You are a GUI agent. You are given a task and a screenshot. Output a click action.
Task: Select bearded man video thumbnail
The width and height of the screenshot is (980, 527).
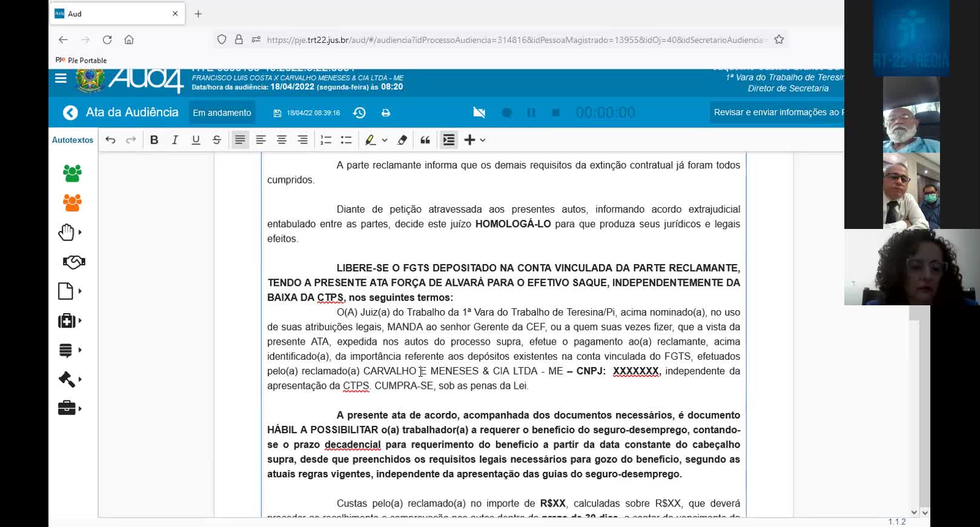pos(911,114)
